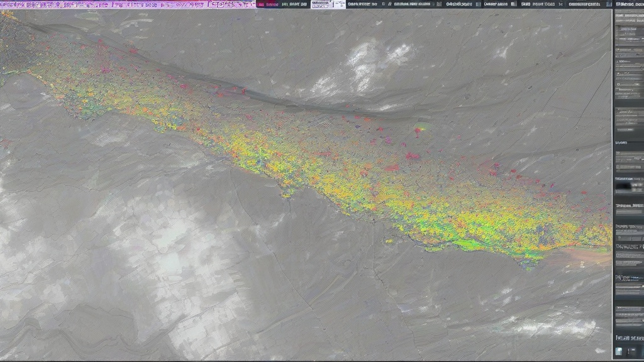Click the light blue icon at the bottom of the right panel

[619, 352]
